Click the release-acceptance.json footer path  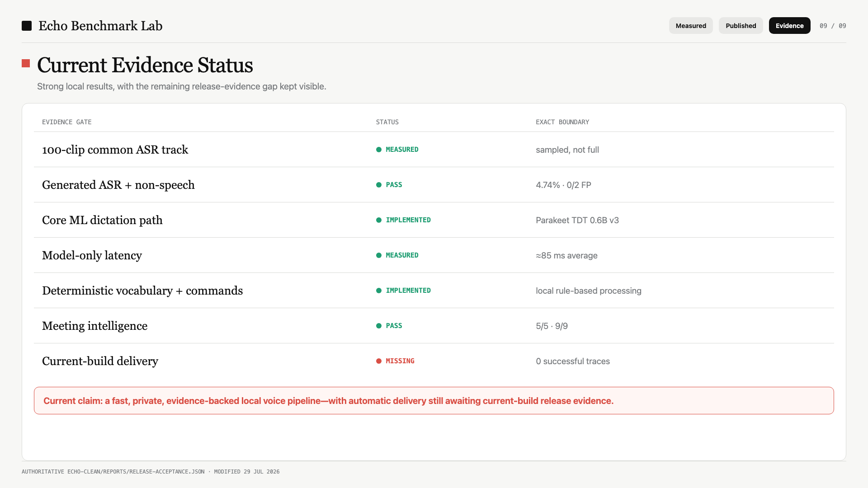coord(136,472)
